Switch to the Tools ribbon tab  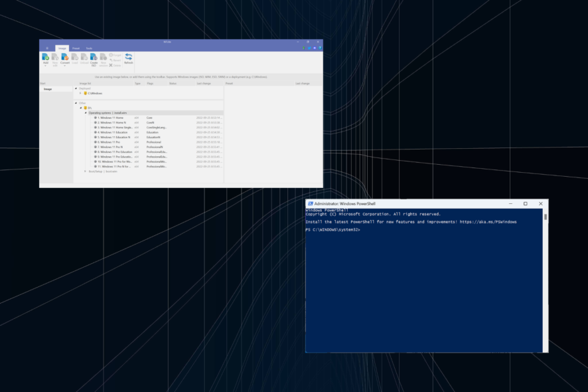[89, 49]
